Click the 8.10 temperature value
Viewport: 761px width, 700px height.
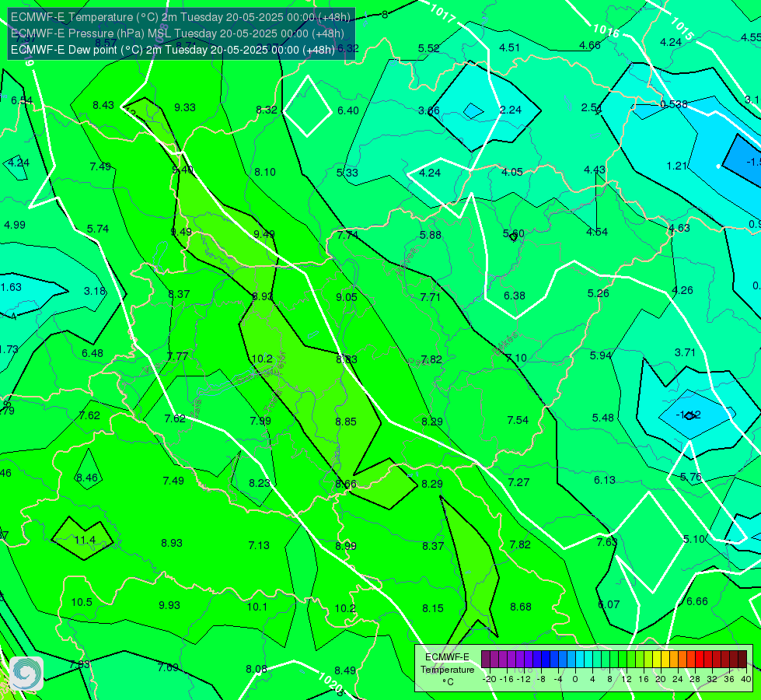265,172
